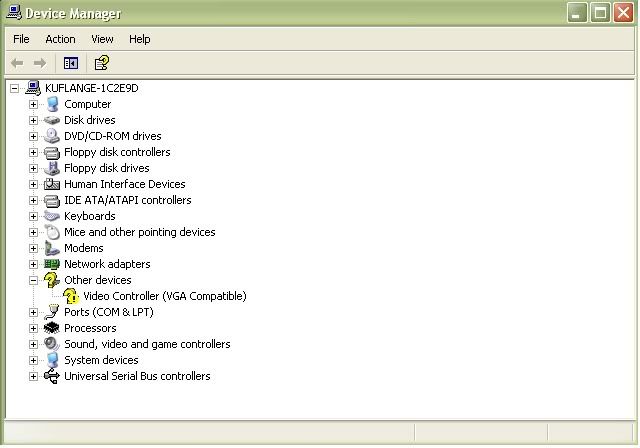Select the 'Network adapters' label
Viewport: 640px width, 448px height.
(x=107, y=264)
